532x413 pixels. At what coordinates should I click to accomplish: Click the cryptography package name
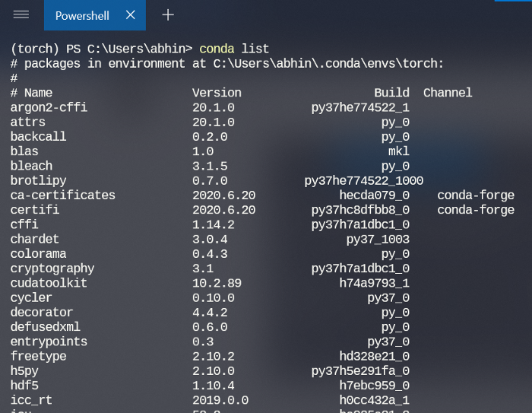pos(52,268)
